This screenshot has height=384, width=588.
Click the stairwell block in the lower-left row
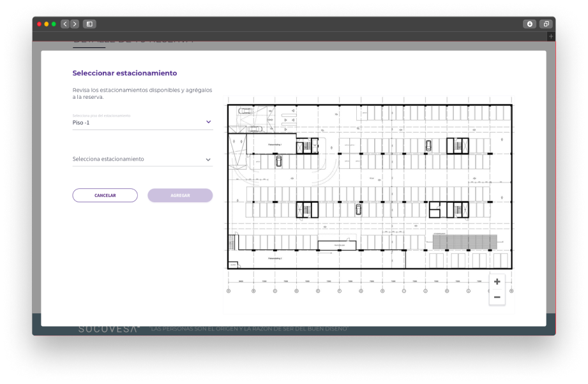click(306, 209)
